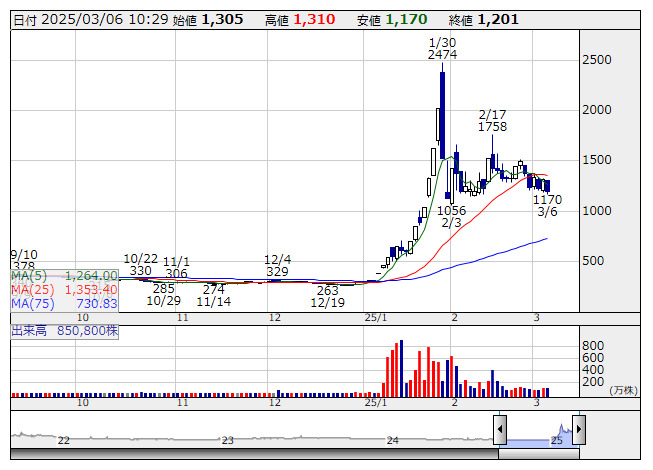Click the MA(5) legend value
Image resolution: width=653 pixels, height=470 pixels.
pyautogui.click(x=91, y=275)
